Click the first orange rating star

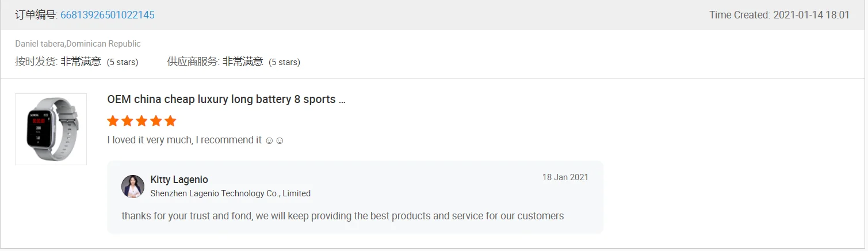(113, 121)
